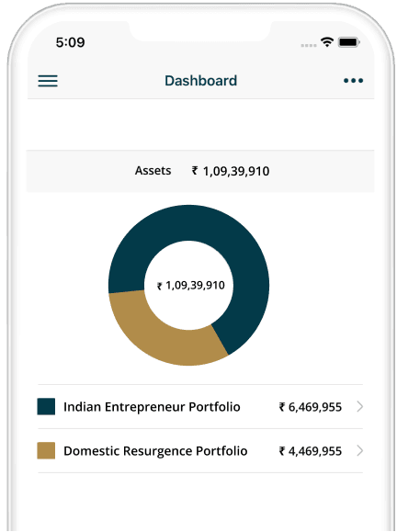The image size is (397, 532).
Task: Tap the Assets total banner
Action: coord(200,171)
